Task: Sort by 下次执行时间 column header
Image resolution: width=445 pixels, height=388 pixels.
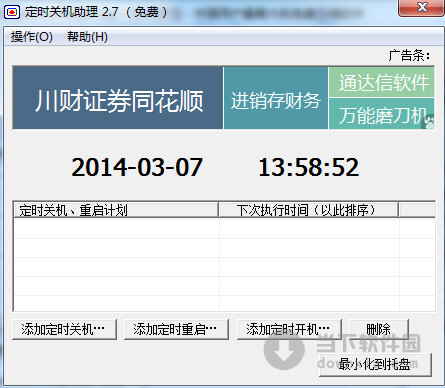Action: click(309, 210)
